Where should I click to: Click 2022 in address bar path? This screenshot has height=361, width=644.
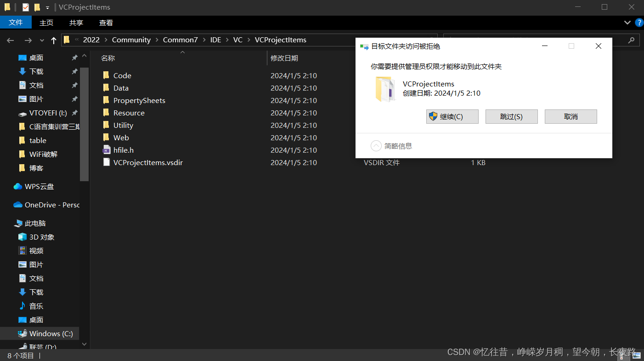coord(91,40)
